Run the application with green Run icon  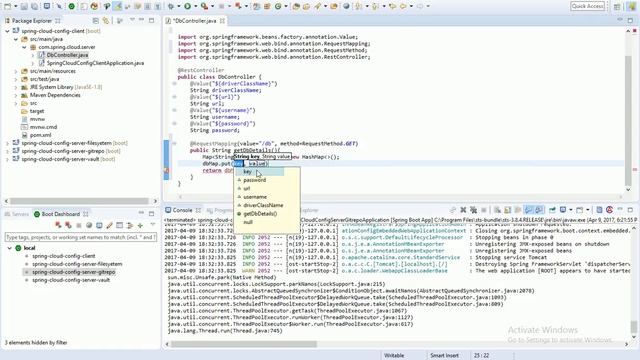[187, 6]
